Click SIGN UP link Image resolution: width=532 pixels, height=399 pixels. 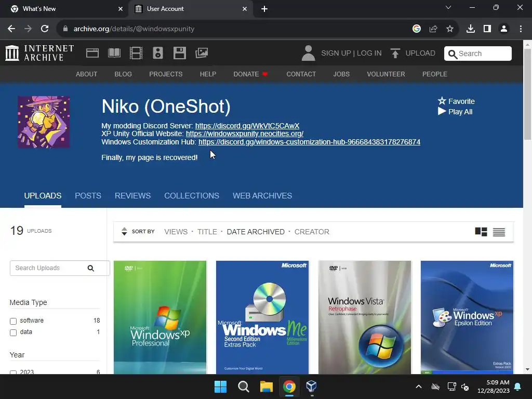pyautogui.click(x=336, y=54)
